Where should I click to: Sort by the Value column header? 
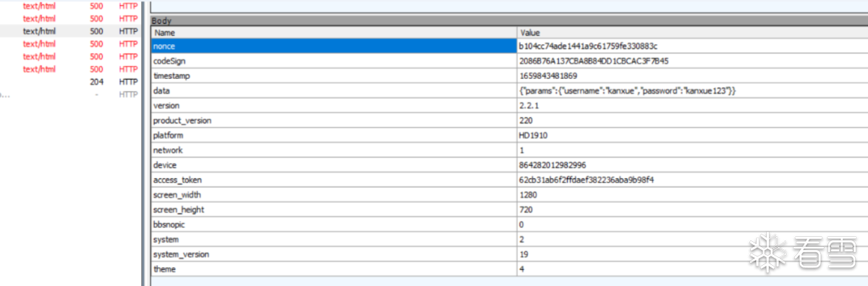coord(693,33)
